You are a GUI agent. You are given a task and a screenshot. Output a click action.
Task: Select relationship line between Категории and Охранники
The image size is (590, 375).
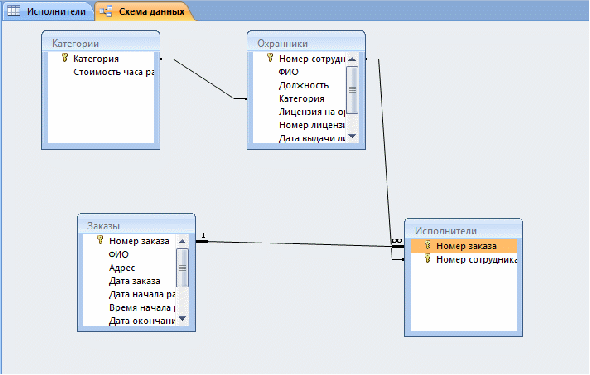click(x=203, y=79)
